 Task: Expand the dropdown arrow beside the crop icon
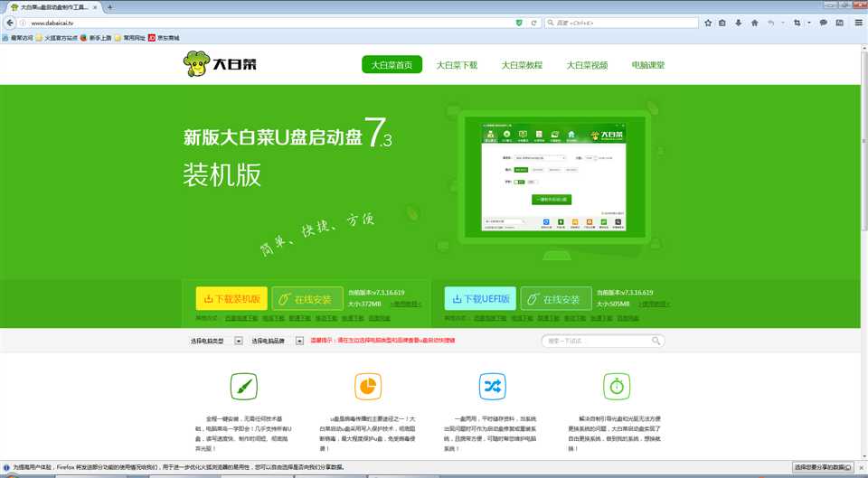pyautogui.click(x=808, y=23)
